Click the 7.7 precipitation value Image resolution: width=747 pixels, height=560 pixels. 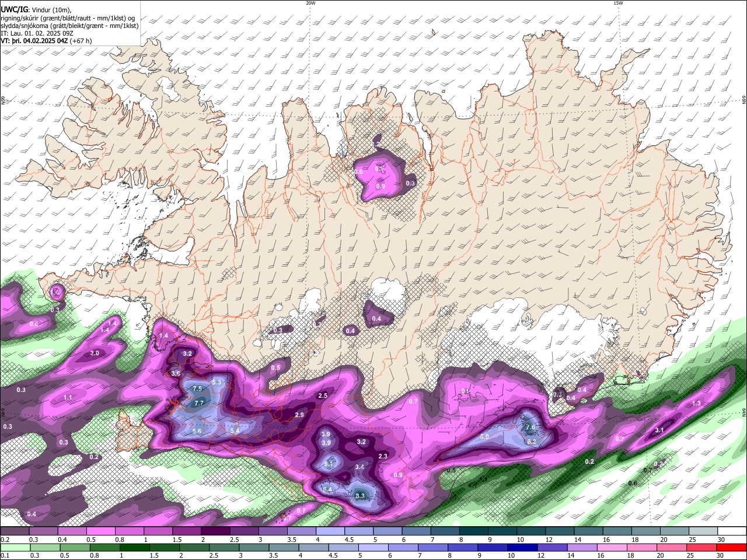coord(198,403)
